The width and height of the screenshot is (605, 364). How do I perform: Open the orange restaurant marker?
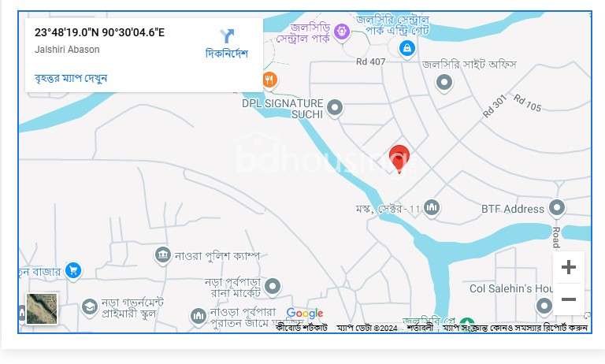[269, 80]
